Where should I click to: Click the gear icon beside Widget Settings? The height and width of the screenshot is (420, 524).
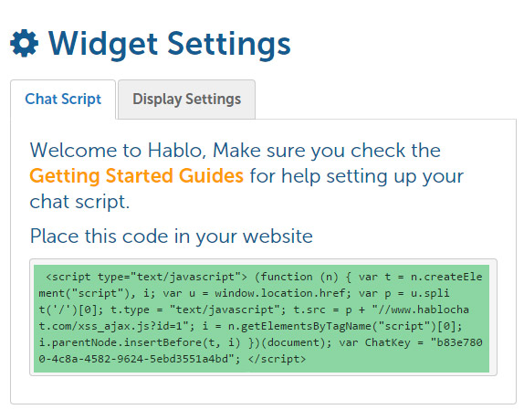(x=25, y=44)
